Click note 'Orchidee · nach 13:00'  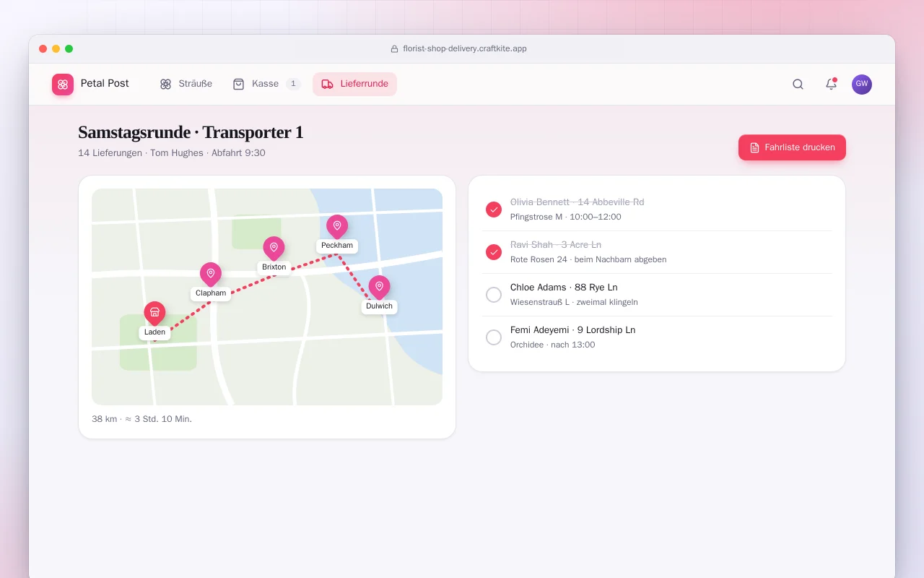552,345
